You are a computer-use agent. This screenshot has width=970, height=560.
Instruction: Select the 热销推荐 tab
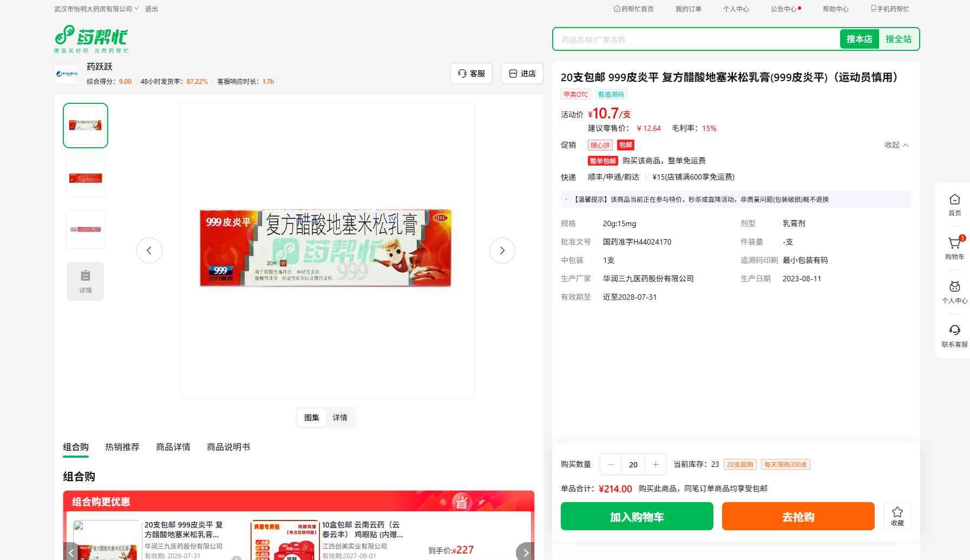click(x=122, y=447)
